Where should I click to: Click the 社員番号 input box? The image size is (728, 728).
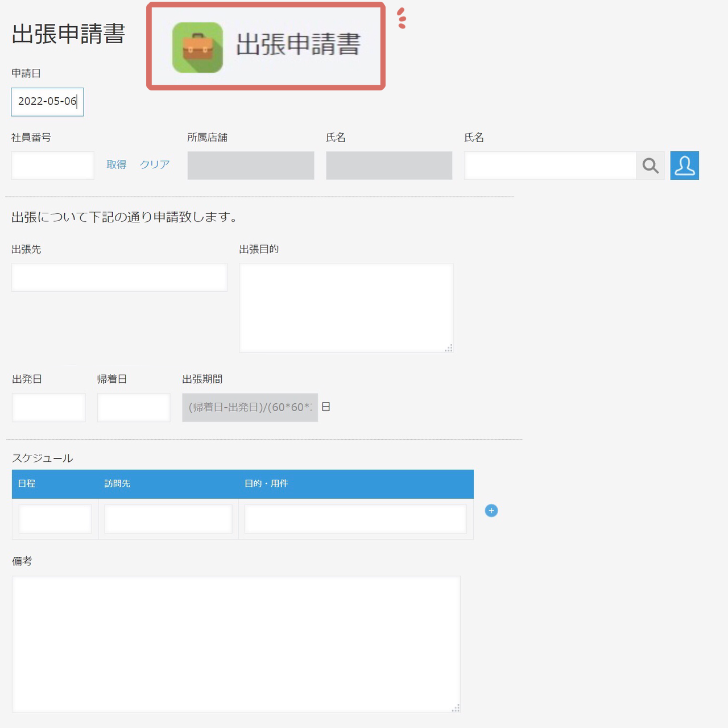[x=52, y=166]
